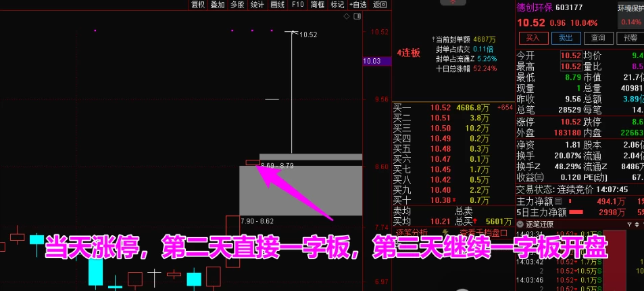
Task: Click the 总买 5601万 value
Action: pos(498,221)
